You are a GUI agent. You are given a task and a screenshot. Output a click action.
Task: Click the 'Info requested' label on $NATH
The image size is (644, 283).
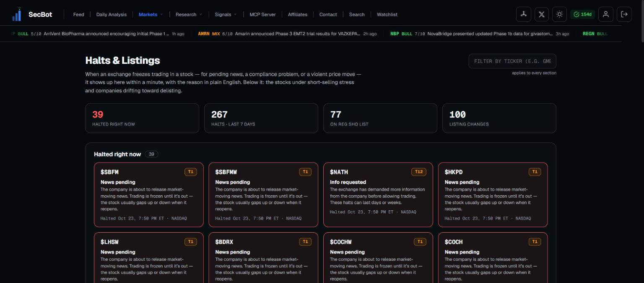[x=348, y=182]
